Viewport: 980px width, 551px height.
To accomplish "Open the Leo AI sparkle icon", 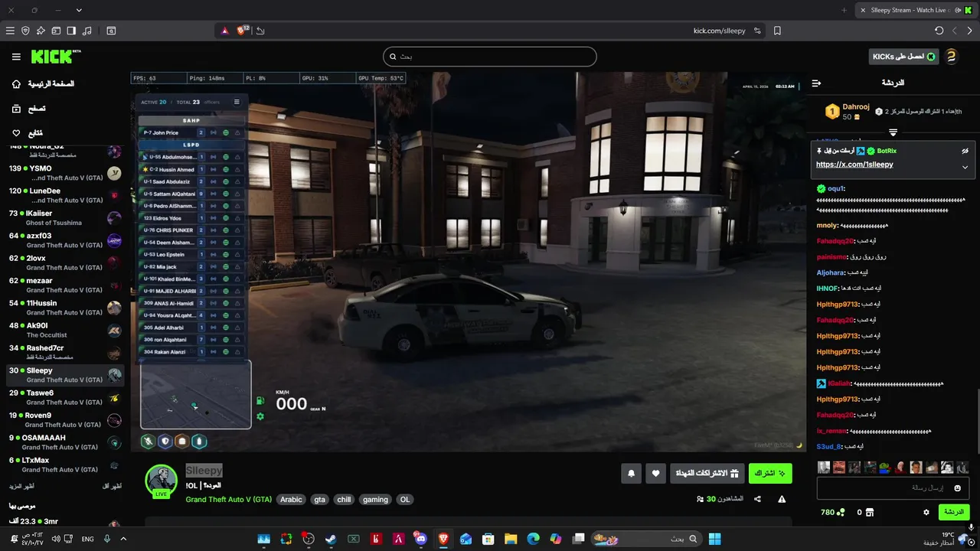I will click(x=41, y=31).
